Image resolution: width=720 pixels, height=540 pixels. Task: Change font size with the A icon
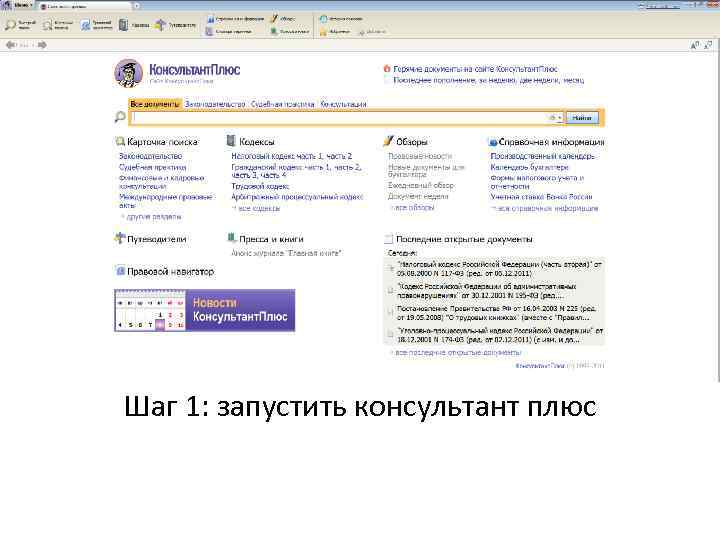pyautogui.click(x=695, y=45)
